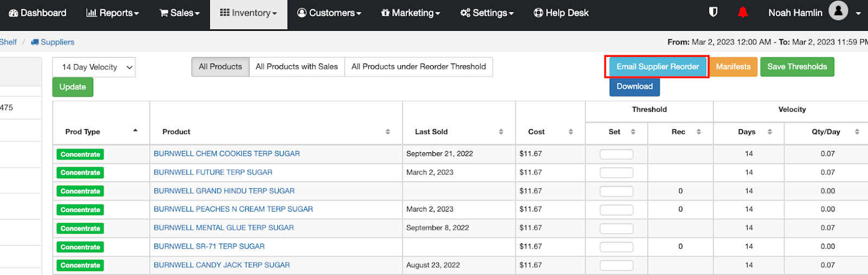The image size is (868, 275).
Task: Open the Settings menu
Action: 487,12
